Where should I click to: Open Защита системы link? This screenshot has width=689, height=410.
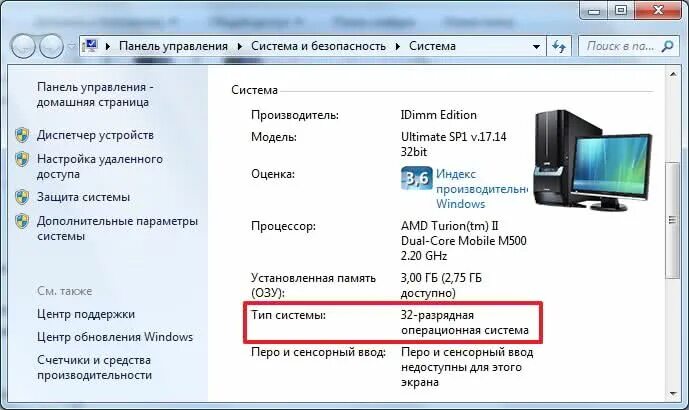pos(83,197)
